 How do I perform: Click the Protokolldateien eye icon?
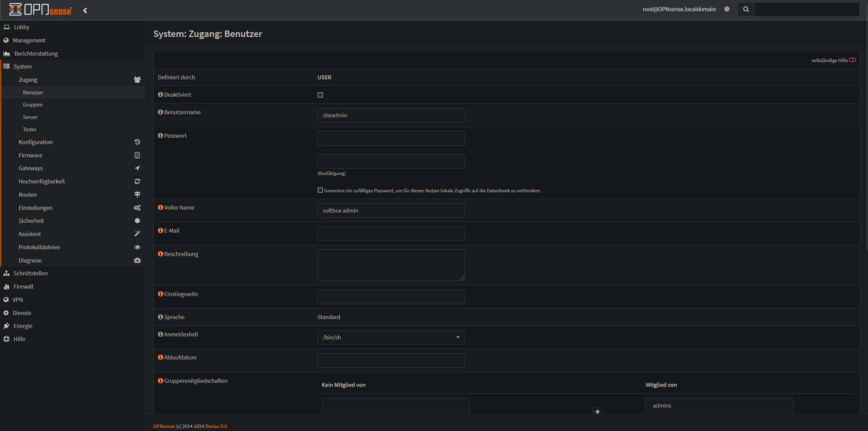pyautogui.click(x=137, y=247)
